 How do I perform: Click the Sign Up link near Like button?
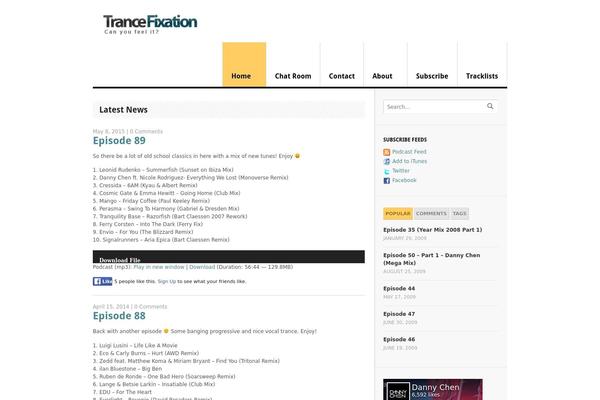coord(166,281)
